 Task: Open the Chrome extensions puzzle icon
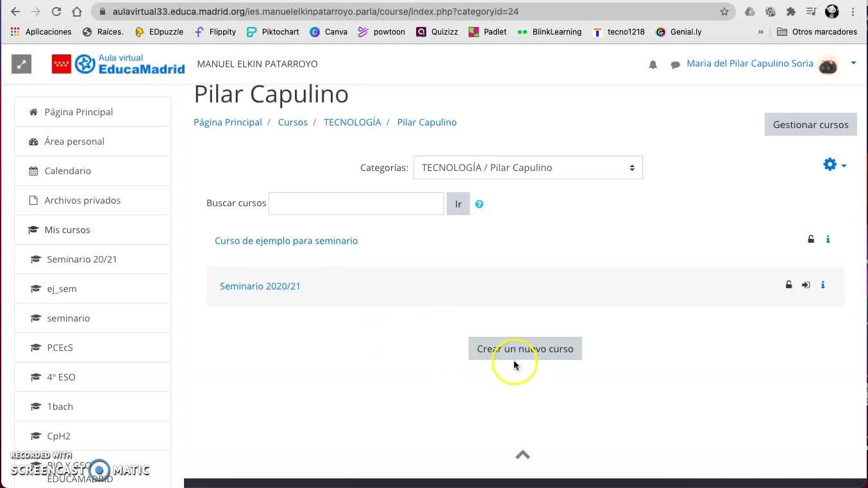coord(791,12)
